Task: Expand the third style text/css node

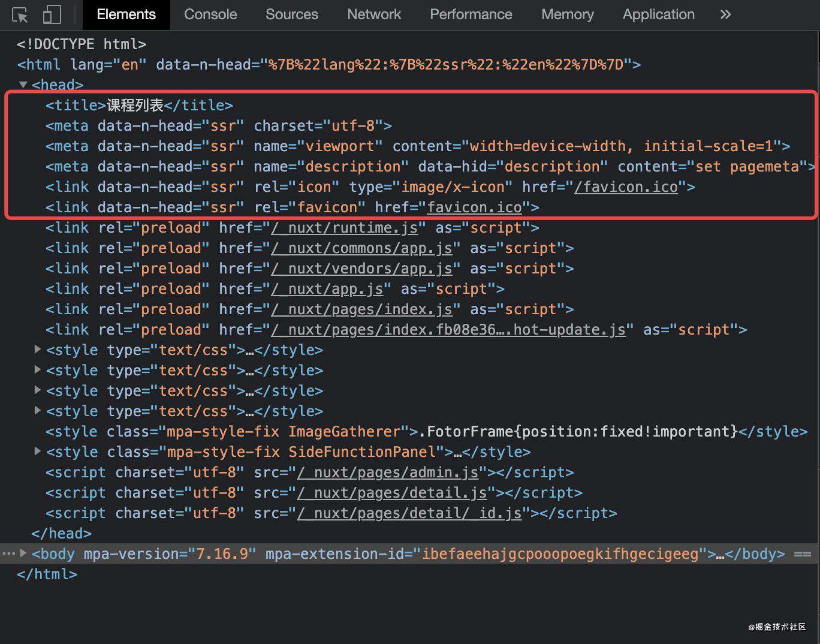Action: [x=38, y=390]
